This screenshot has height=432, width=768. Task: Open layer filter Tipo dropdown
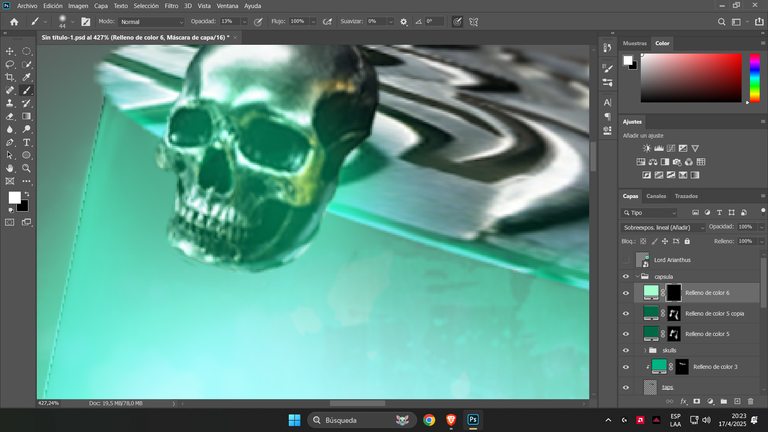click(649, 213)
